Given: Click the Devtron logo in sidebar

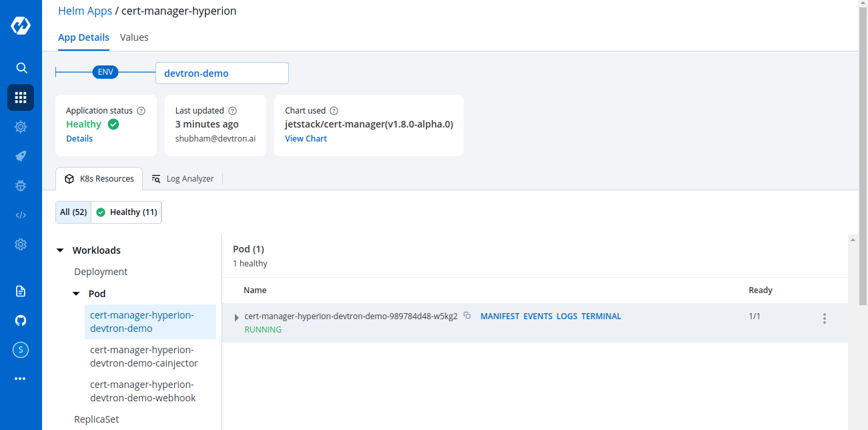Looking at the screenshot, I should point(21,26).
